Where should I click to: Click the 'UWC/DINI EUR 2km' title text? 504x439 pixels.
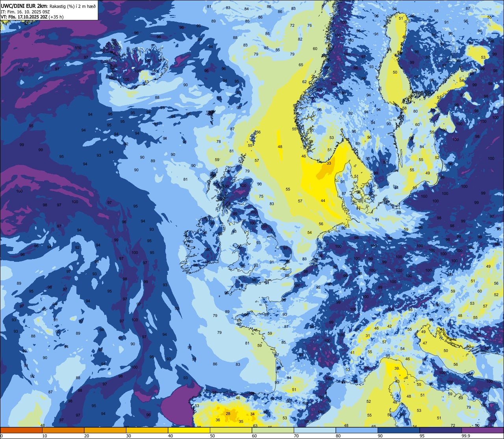[24, 6]
